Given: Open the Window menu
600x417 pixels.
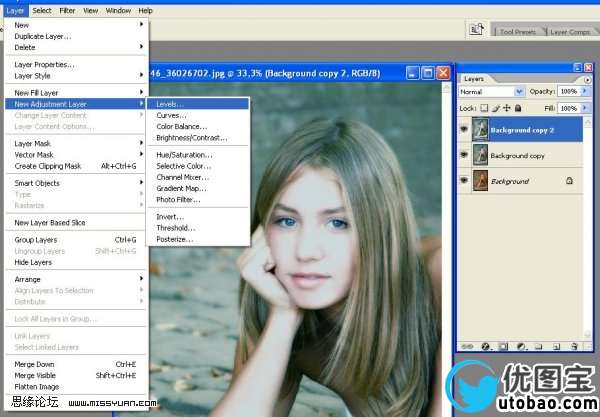Looking at the screenshot, I should pyautogui.click(x=118, y=11).
